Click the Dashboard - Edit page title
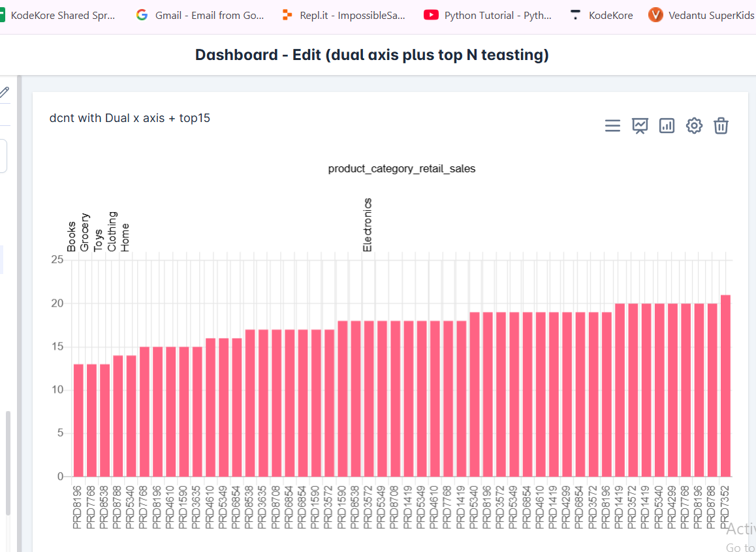 (372, 55)
